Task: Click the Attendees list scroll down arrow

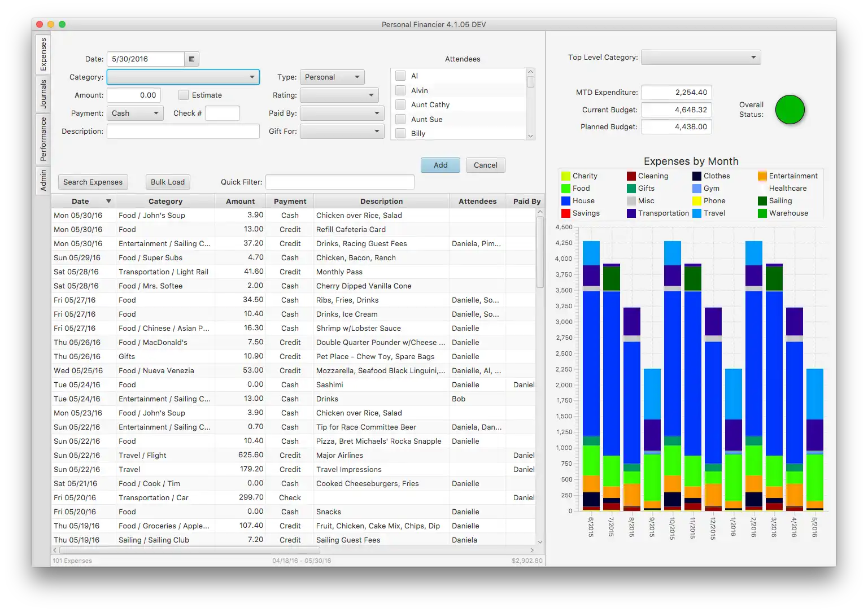Action: 530,135
